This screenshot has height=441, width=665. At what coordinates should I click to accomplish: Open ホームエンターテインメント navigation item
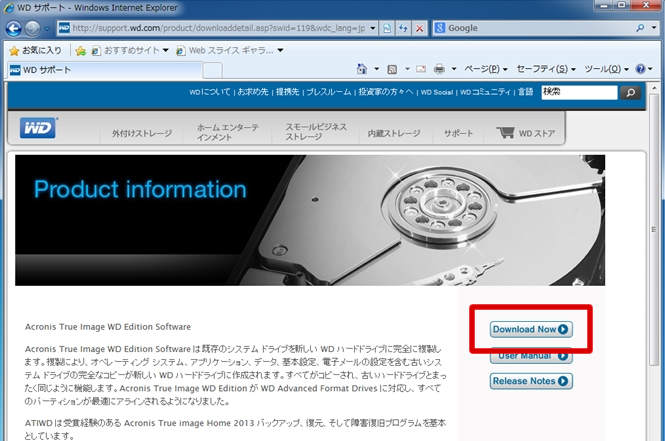click(x=228, y=132)
